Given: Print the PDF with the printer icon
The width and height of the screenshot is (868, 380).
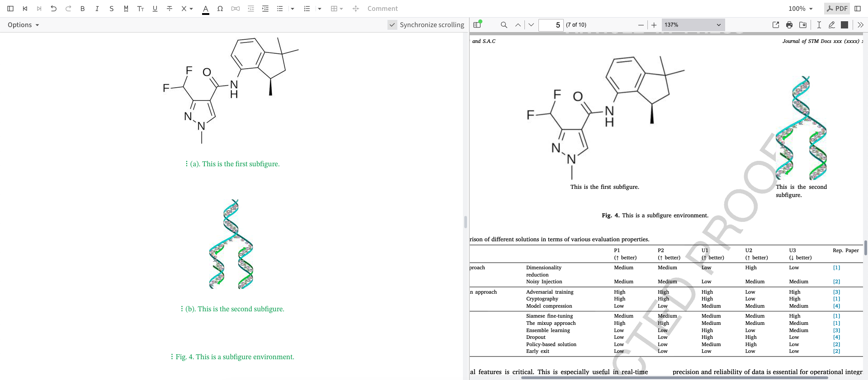Looking at the screenshot, I should click(x=789, y=25).
